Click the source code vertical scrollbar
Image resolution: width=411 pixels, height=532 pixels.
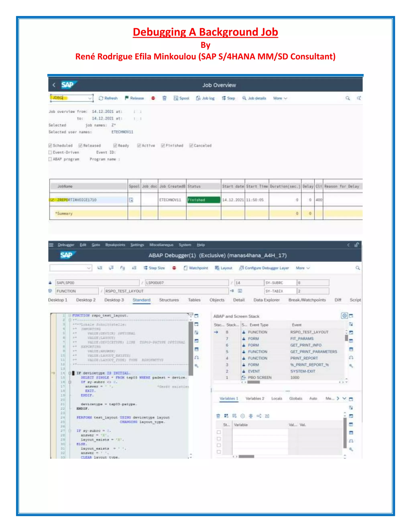191,348
